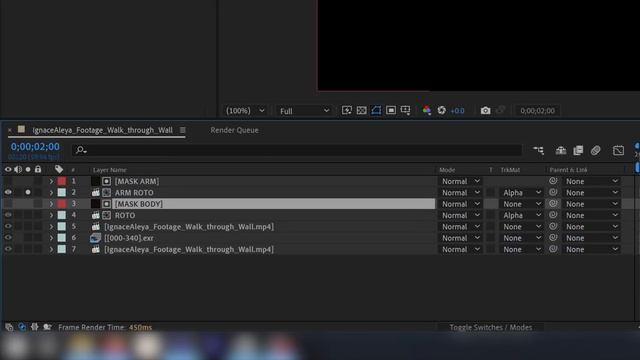The height and width of the screenshot is (360, 640).
Task: Toggle the transparency grid icon
Action: [361, 110]
